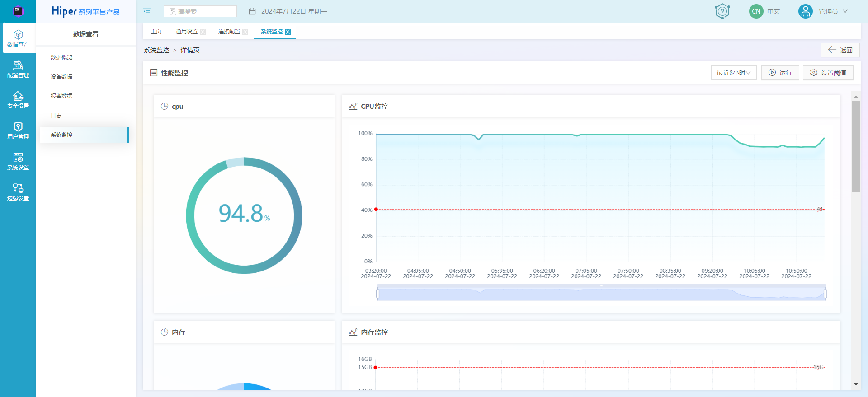Click the 设置阈值 button
The image size is (868, 397).
828,73
